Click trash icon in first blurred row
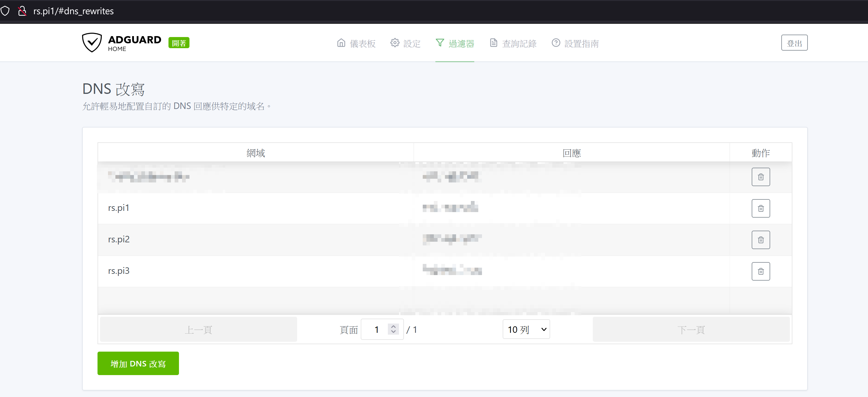Image resolution: width=868 pixels, height=397 pixels. (761, 177)
